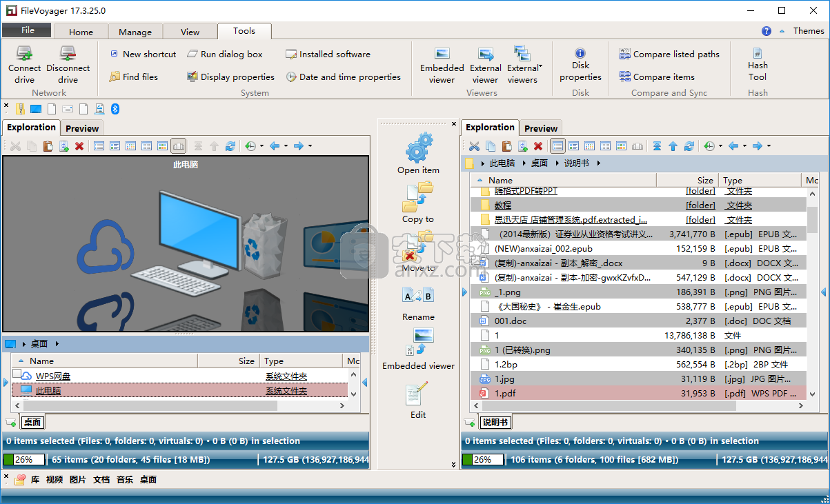Viewport: 830px width, 504px height.
Task: Click Installed software button
Action: click(328, 54)
